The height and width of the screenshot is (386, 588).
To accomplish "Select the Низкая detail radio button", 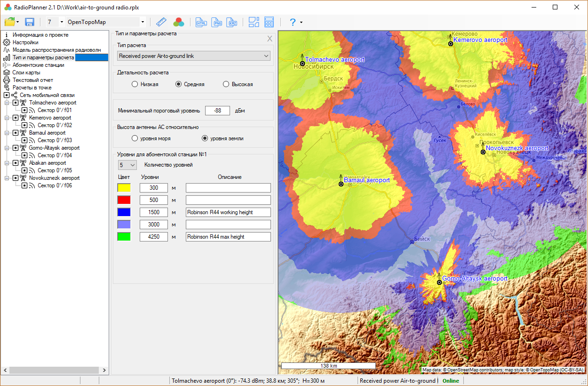I will tap(135, 84).
